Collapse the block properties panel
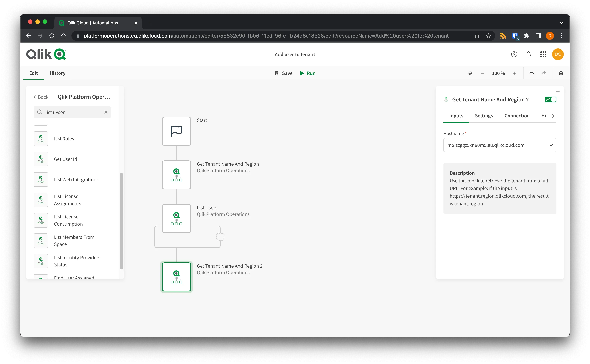Image resolution: width=590 pixels, height=364 pixels. pos(558,91)
